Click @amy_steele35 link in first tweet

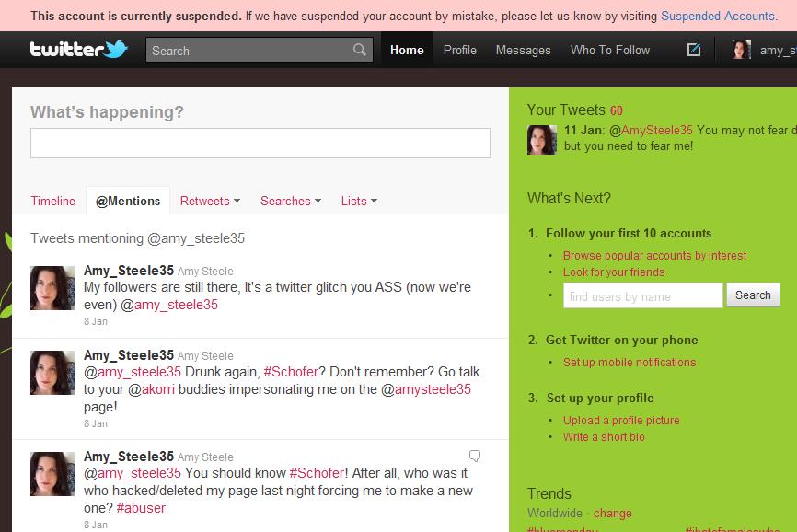[x=169, y=305]
